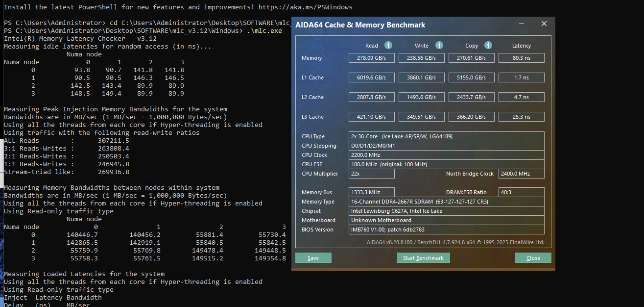Click the Save button

[x=313, y=258]
